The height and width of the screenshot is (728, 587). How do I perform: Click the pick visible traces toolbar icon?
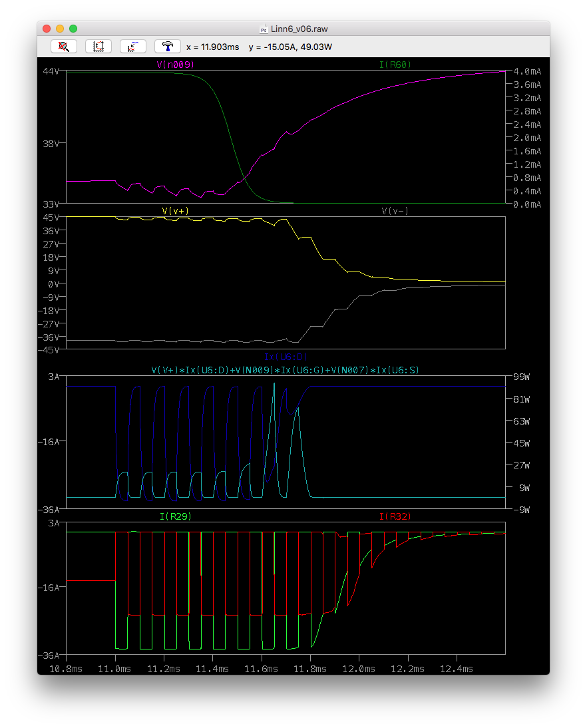pos(133,47)
